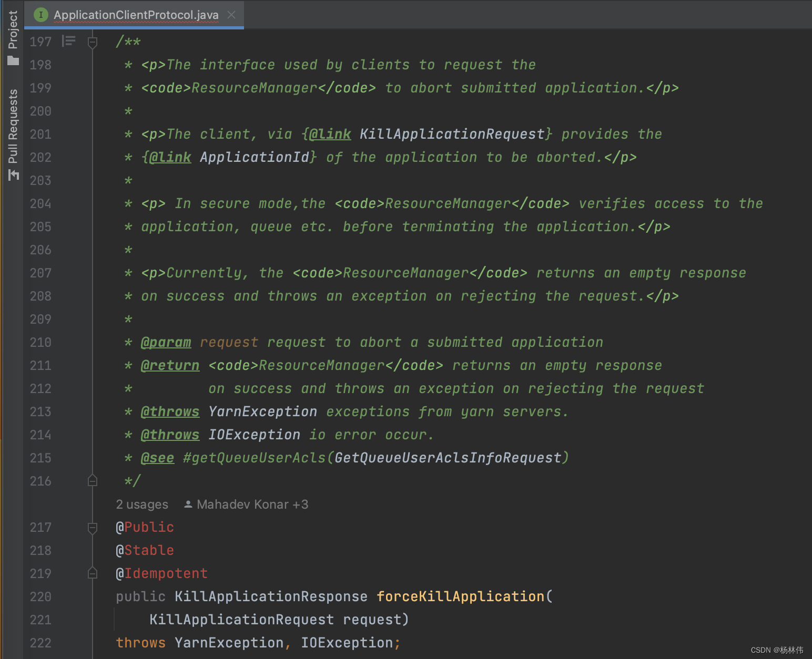
Task: Click the @return tag on line 211
Action: pyautogui.click(x=170, y=365)
